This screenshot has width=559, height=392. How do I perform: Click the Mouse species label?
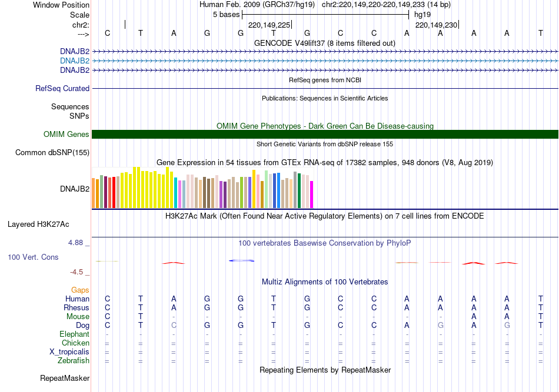tap(78, 317)
